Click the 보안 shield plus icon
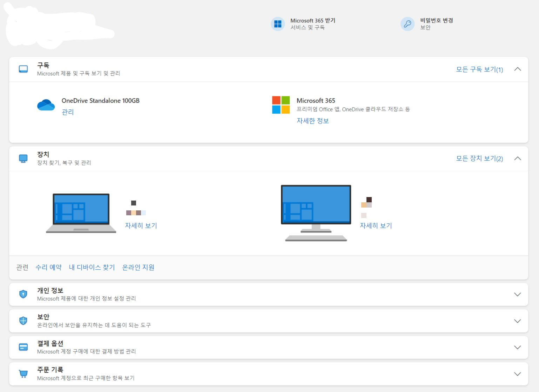The image size is (539, 392). point(23,320)
